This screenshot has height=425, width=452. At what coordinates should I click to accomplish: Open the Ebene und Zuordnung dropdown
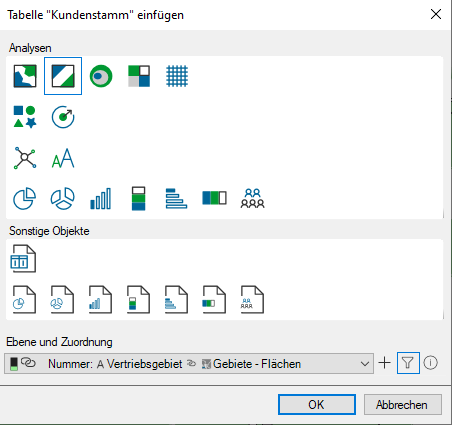[189, 364]
